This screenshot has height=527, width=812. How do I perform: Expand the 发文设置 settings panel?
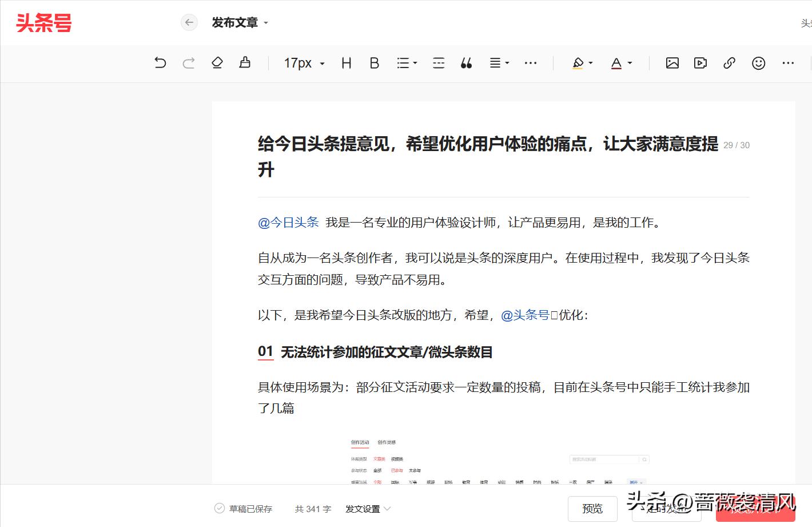click(x=368, y=508)
